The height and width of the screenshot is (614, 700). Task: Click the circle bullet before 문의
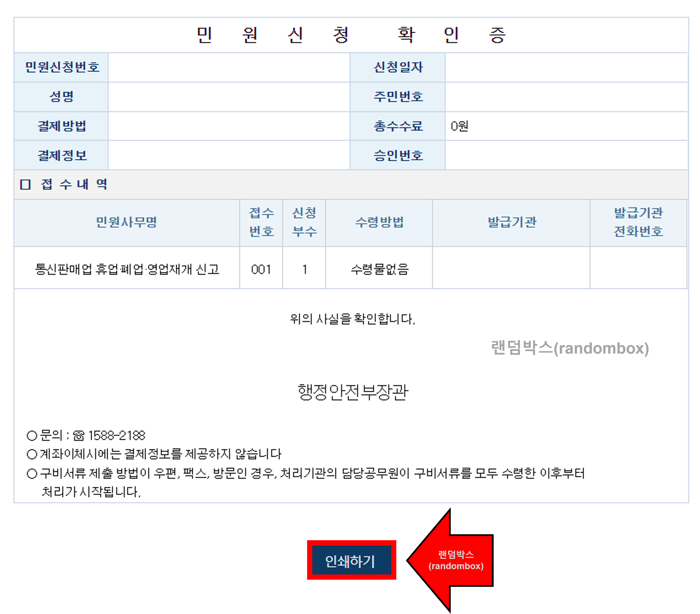pyautogui.click(x=32, y=436)
